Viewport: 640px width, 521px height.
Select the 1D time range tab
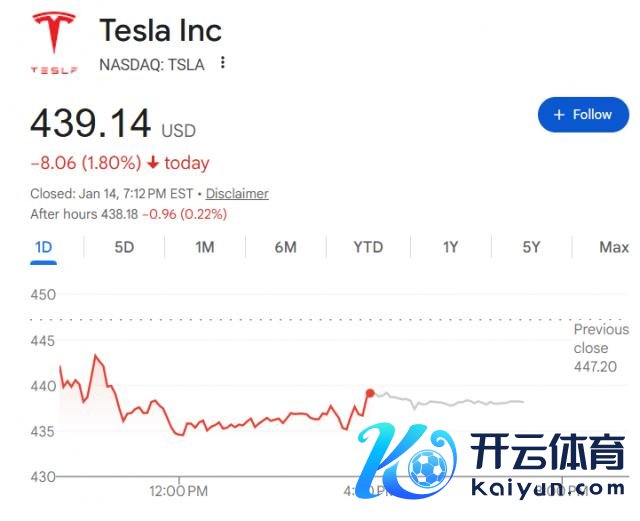(x=43, y=247)
